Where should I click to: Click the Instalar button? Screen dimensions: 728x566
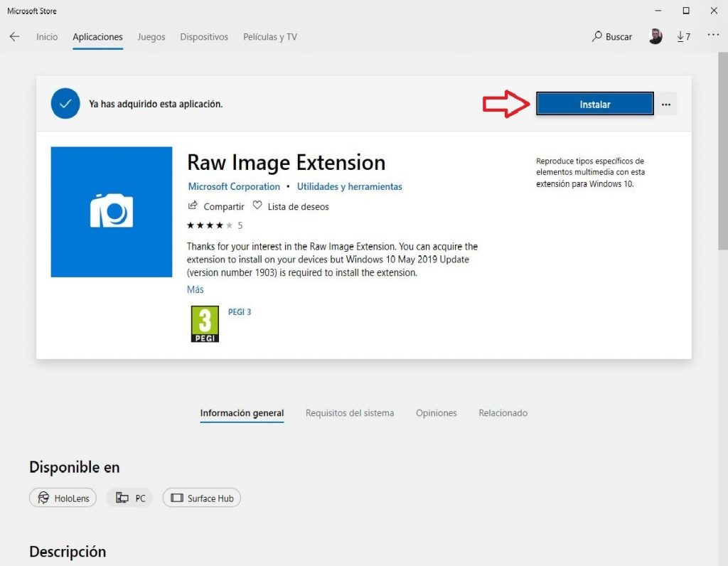tap(595, 104)
